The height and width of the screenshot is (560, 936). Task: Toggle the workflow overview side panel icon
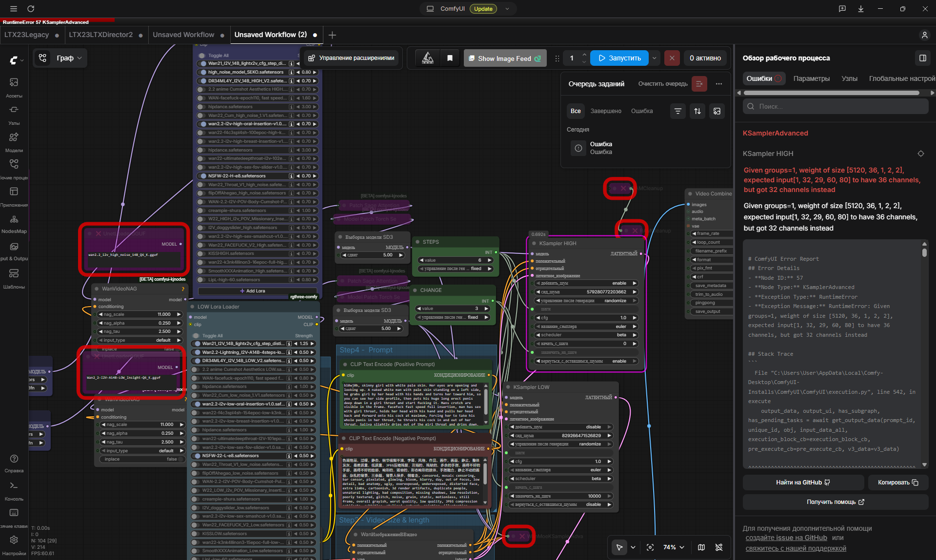[x=922, y=58]
